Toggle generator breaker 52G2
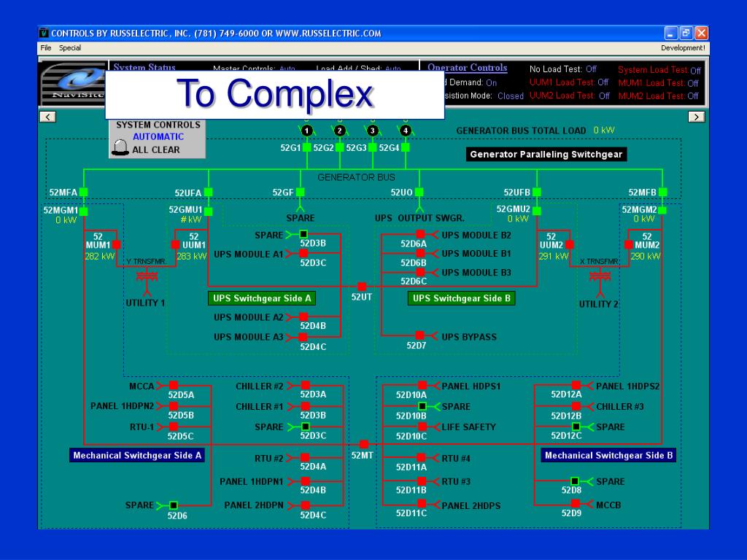The width and height of the screenshot is (747, 560). pyautogui.click(x=340, y=147)
